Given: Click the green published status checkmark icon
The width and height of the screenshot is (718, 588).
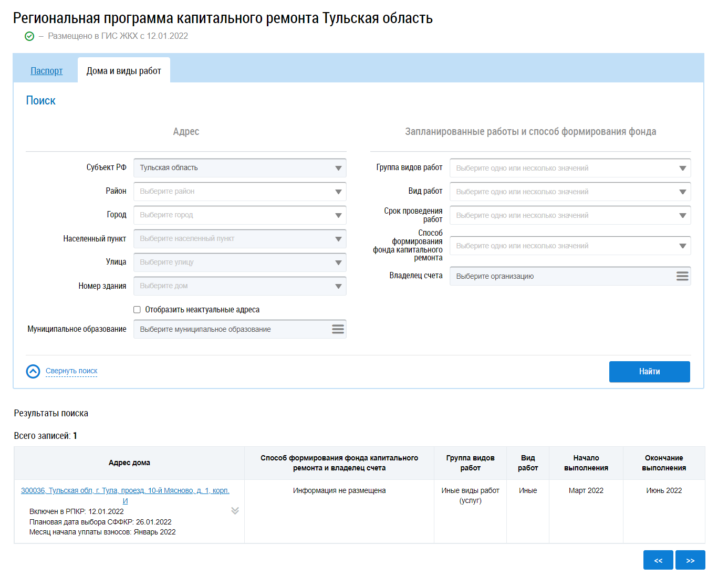Looking at the screenshot, I should 29,36.
